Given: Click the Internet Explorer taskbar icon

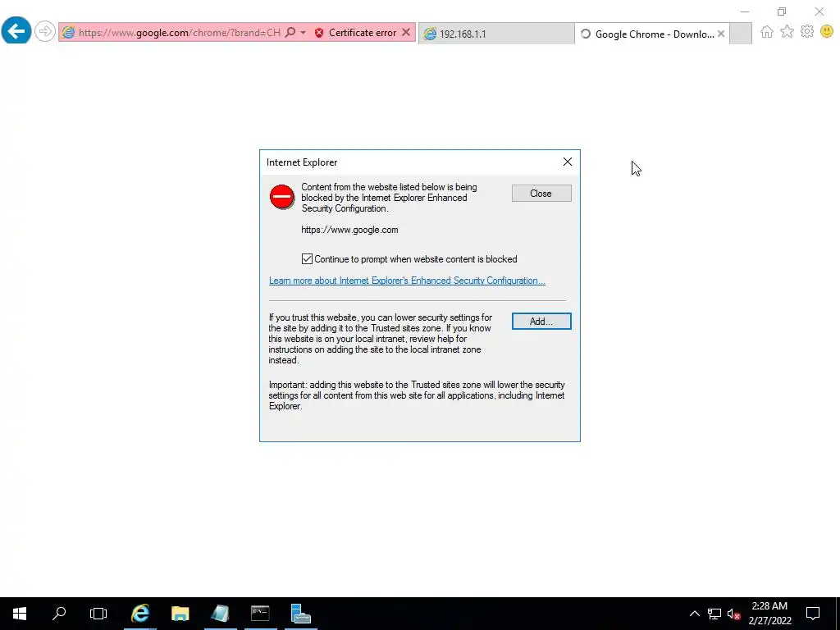Looking at the screenshot, I should [139, 614].
